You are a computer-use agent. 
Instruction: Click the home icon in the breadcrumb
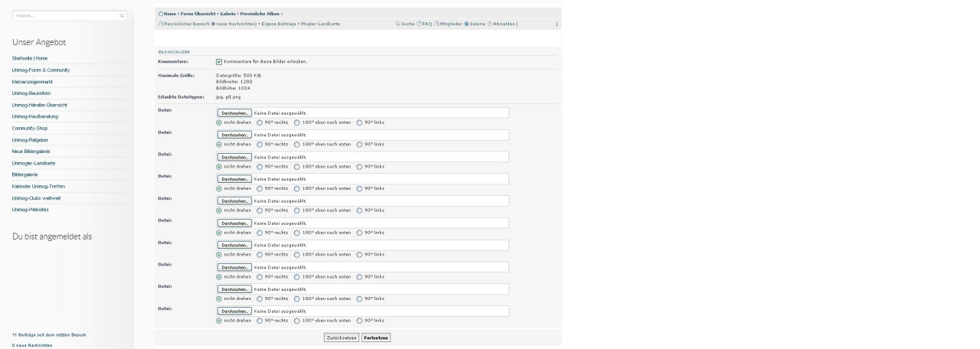coord(159,14)
